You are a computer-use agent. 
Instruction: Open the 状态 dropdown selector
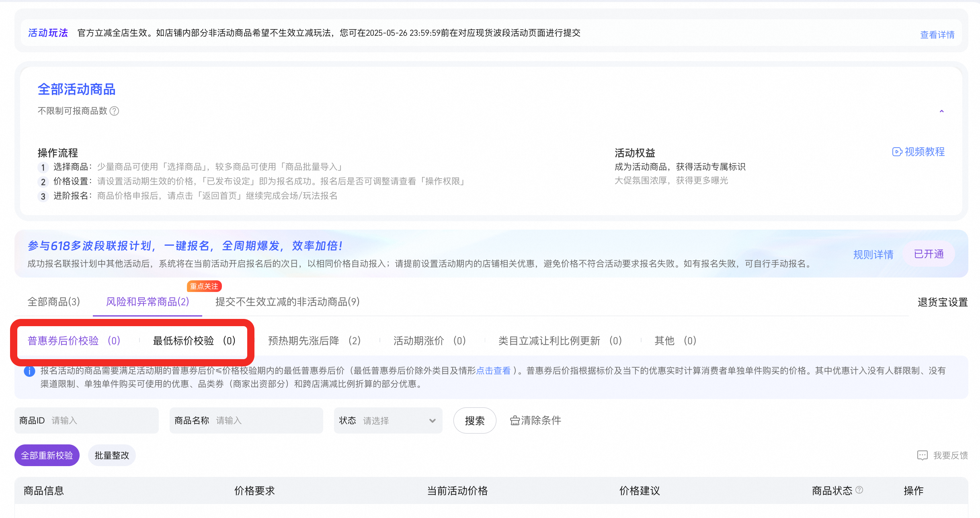(388, 420)
